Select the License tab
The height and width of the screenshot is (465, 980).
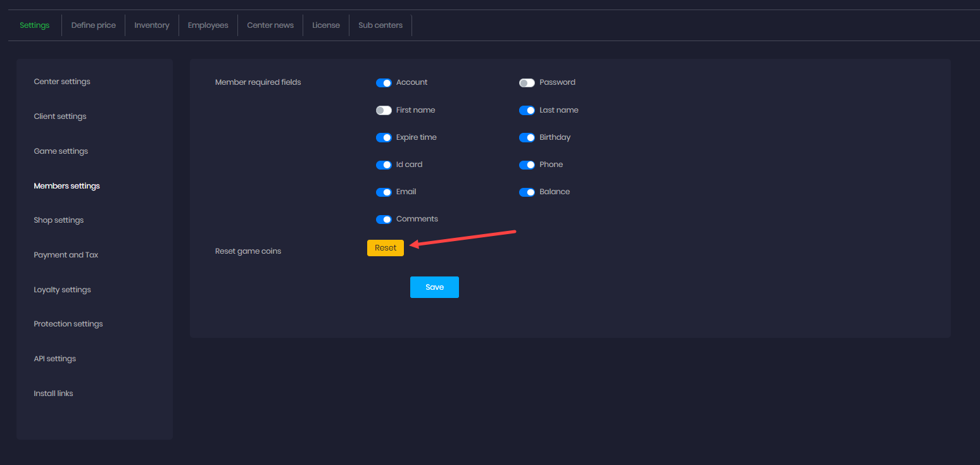point(326,25)
